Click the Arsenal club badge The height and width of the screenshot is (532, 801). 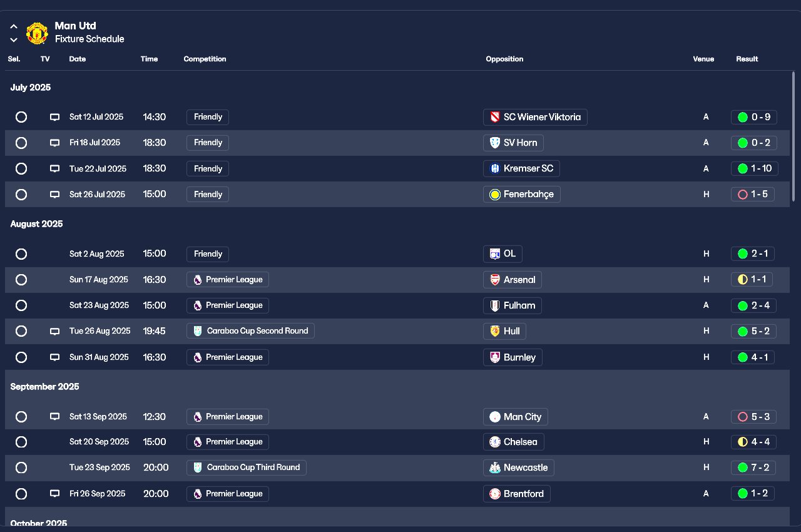[495, 280]
